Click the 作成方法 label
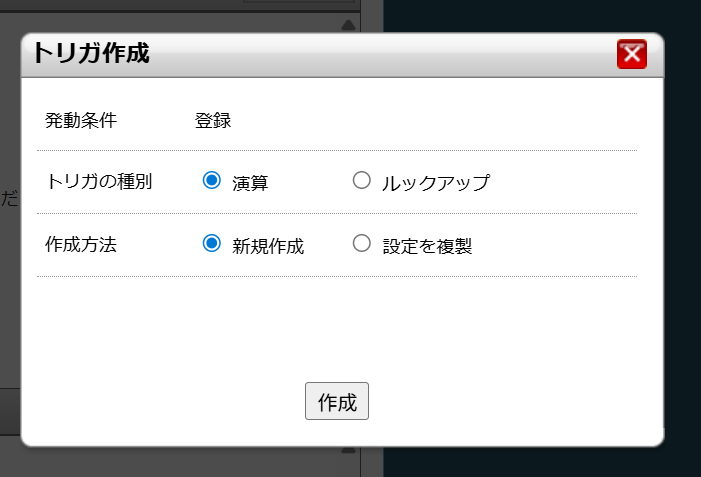 click(81, 244)
